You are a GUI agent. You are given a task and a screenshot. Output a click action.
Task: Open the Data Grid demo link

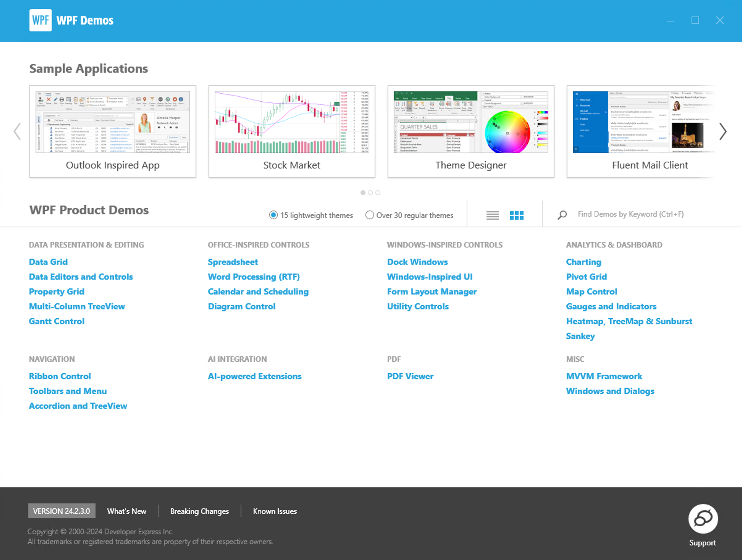48,262
